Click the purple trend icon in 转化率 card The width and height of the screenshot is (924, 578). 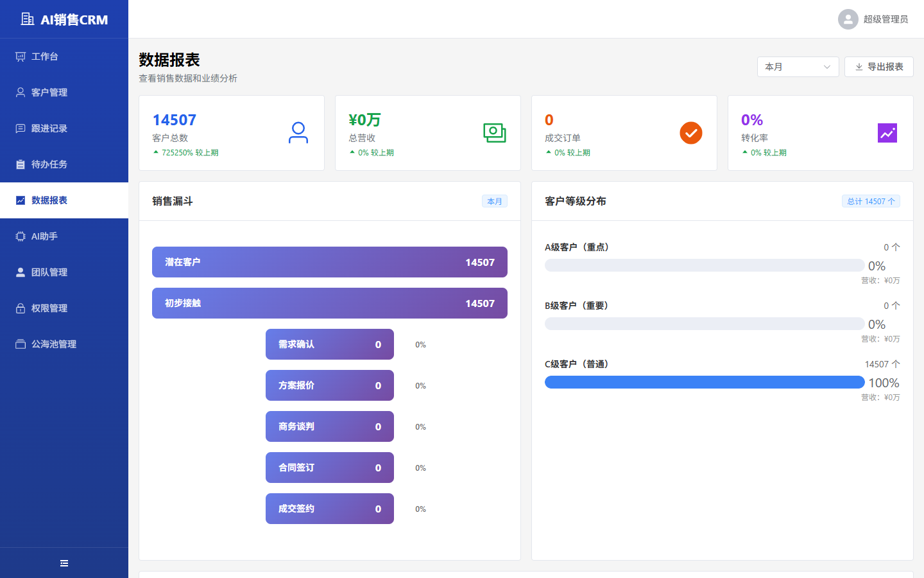[x=887, y=133]
